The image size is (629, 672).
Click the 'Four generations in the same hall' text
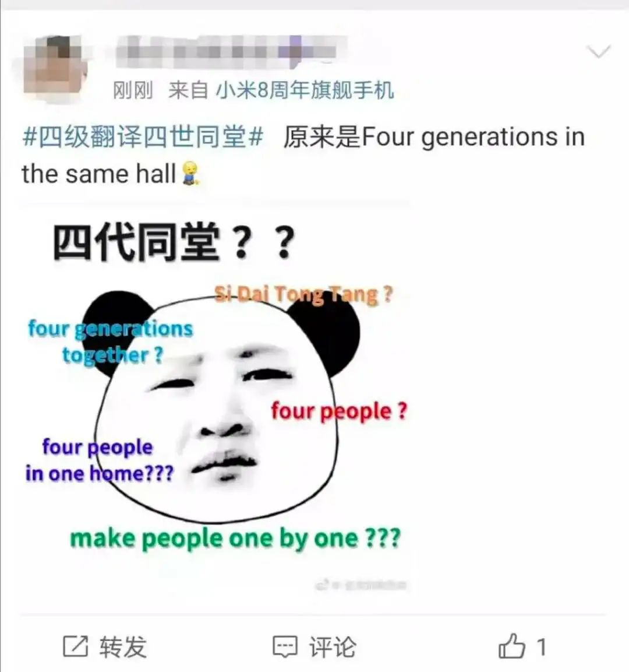[x=302, y=156]
